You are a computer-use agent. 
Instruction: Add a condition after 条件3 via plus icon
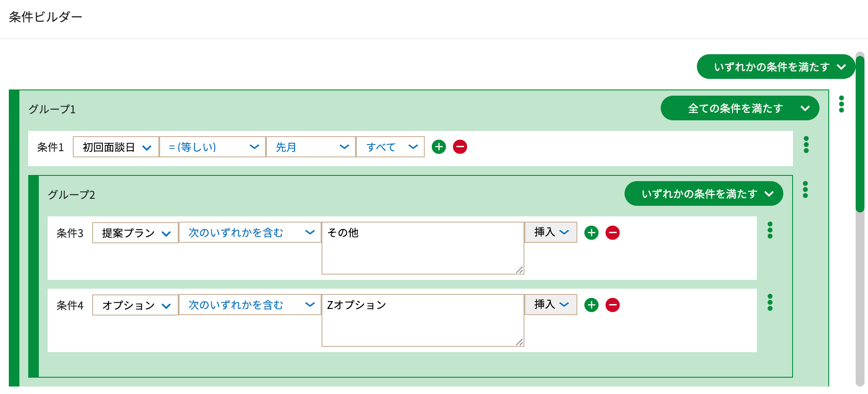[591, 232]
